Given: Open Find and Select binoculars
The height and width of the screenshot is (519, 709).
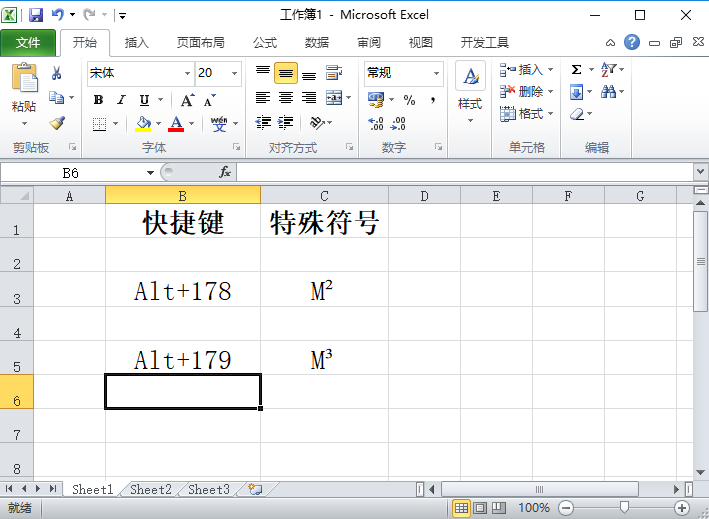Looking at the screenshot, I should [608, 92].
